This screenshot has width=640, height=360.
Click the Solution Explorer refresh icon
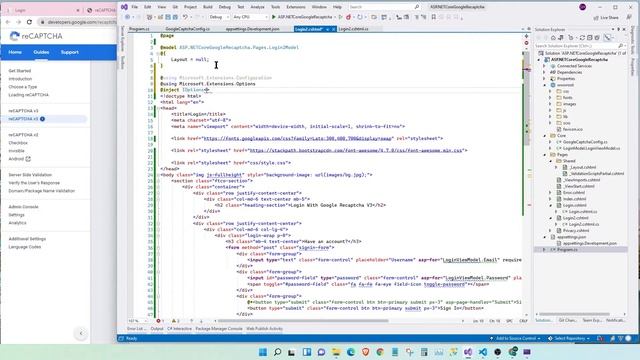[582, 38]
